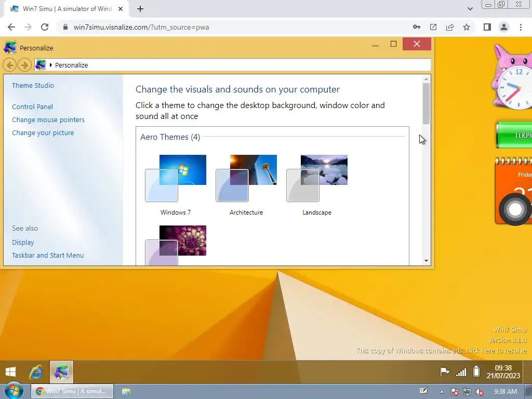
Task: Pick the purple flower theme thumbnail
Action: click(176, 245)
